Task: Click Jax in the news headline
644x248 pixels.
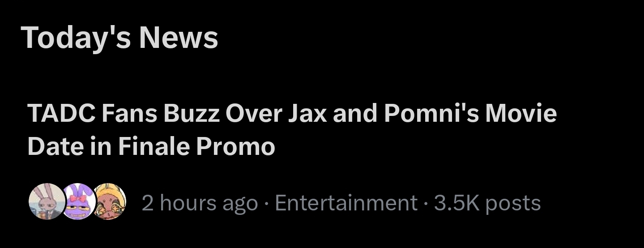Action: point(307,114)
